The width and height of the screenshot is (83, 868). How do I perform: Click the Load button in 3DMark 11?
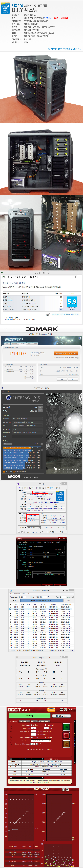coord(62,379)
